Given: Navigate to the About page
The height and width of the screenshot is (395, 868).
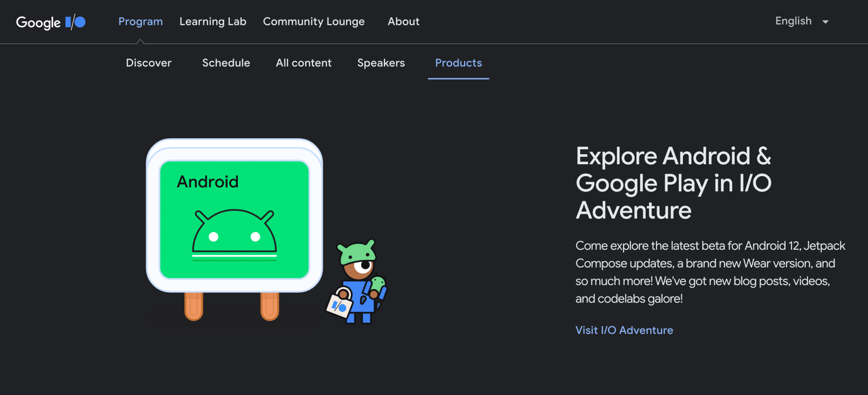Looking at the screenshot, I should pyautogui.click(x=403, y=22).
